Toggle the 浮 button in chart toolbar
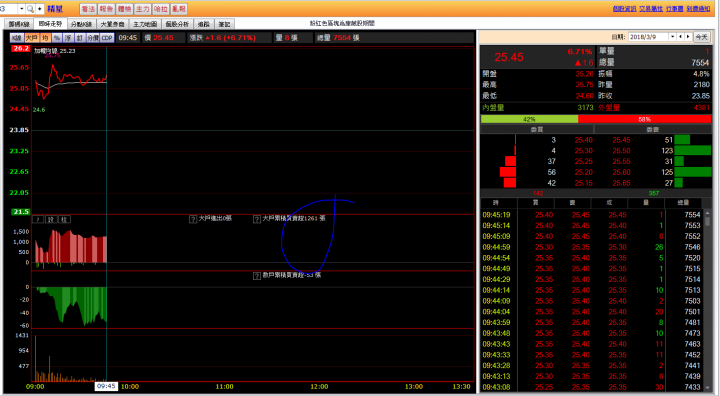The height and width of the screenshot is (396, 720). pos(68,38)
